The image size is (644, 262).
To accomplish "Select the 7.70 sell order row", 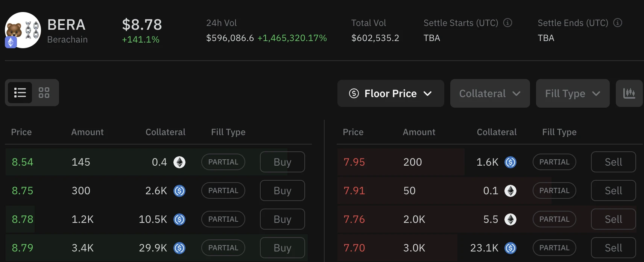I will click(x=414, y=248).
